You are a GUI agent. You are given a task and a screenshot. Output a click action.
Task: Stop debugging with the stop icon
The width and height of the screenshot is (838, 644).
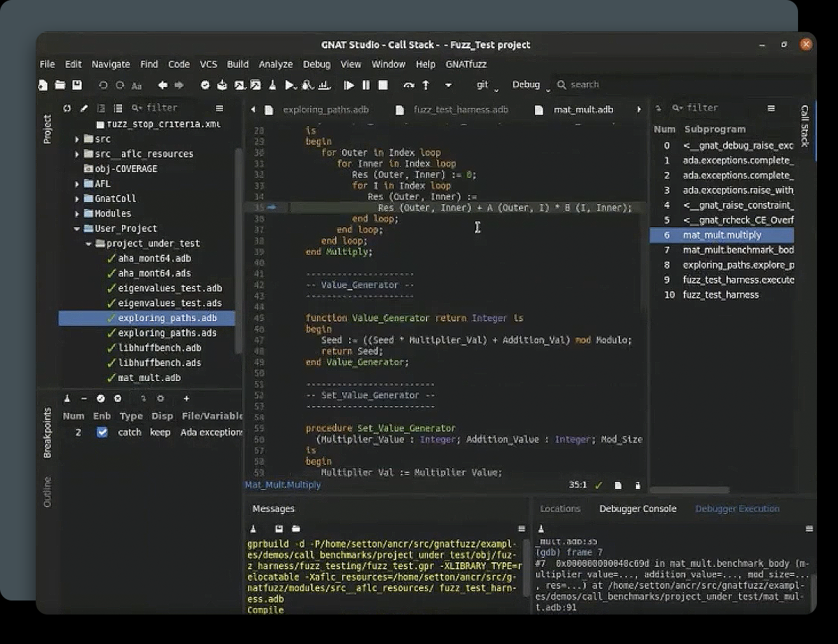tap(383, 85)
